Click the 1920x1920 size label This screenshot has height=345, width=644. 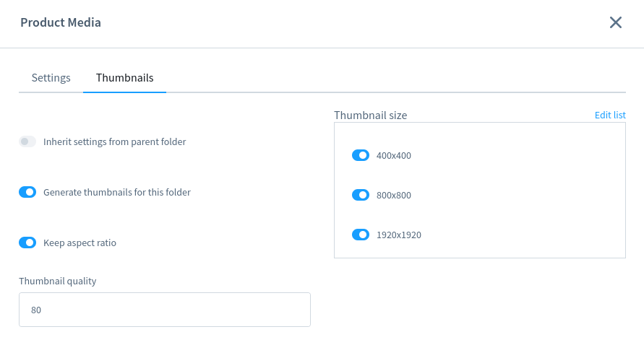(399, 235)
